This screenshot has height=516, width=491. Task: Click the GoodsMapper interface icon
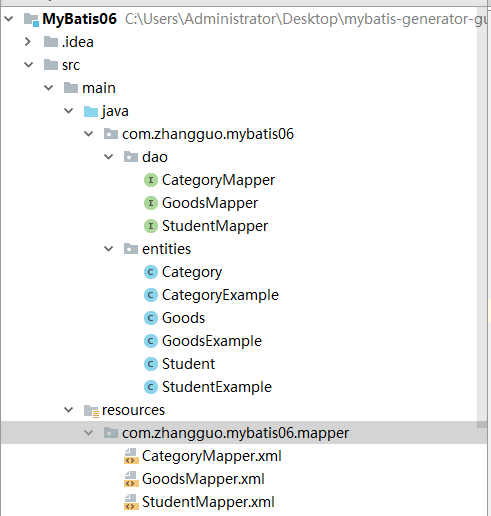coord(151,203)
